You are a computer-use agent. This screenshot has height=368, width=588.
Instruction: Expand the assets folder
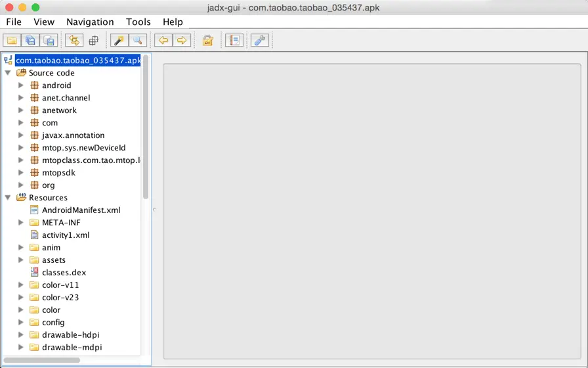pos(21,260)
